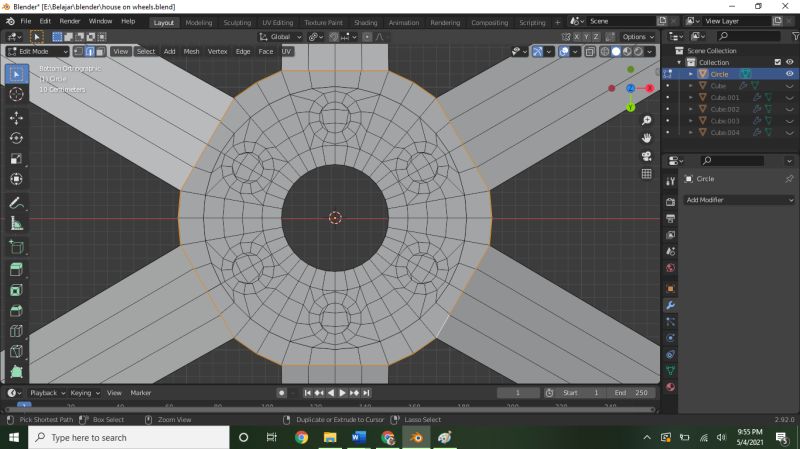Open the Vertex menu
This screenshot has width=800, height=449.
point(217,52)
